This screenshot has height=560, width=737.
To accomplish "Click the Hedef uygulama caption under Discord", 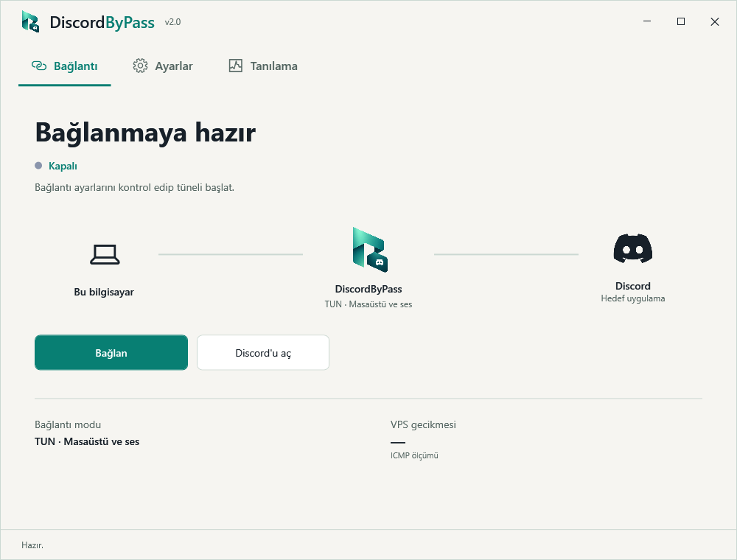I will point(632,298).
